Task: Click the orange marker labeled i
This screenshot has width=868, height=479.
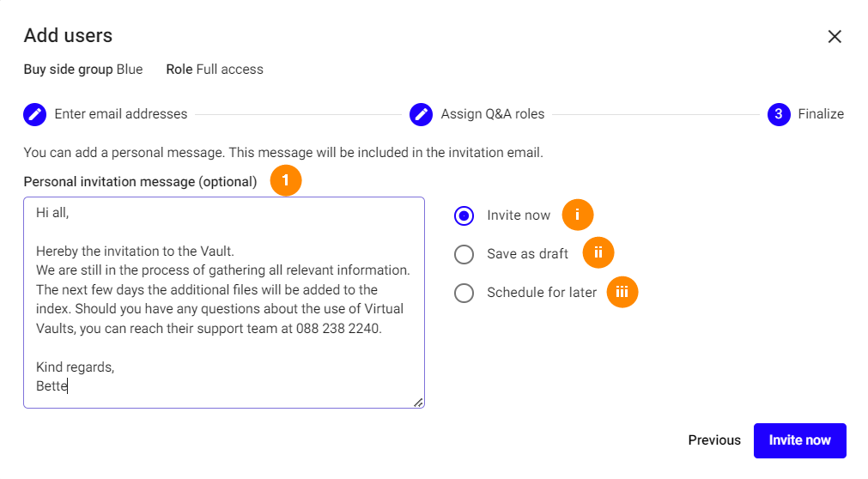Action: [578, 215]
